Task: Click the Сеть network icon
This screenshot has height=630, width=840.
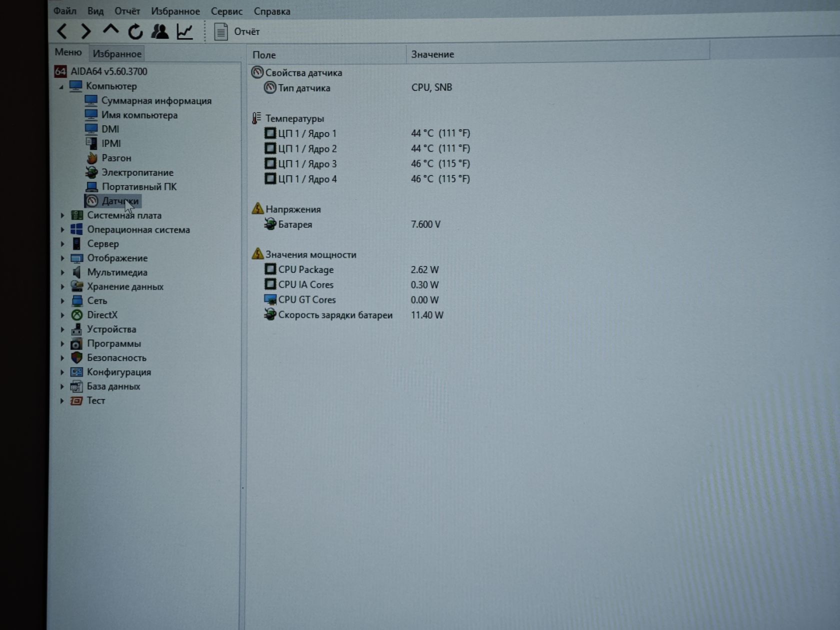Action: 76,300
